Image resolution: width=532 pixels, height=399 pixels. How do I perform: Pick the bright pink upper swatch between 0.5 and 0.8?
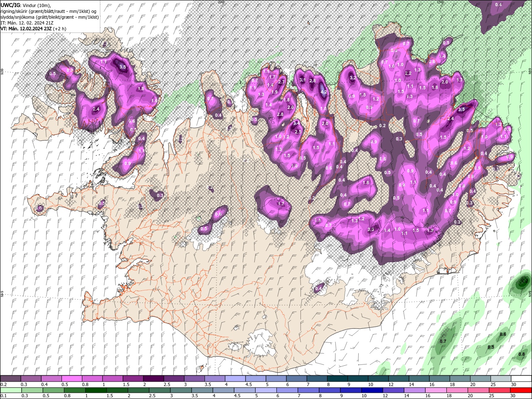72,379
